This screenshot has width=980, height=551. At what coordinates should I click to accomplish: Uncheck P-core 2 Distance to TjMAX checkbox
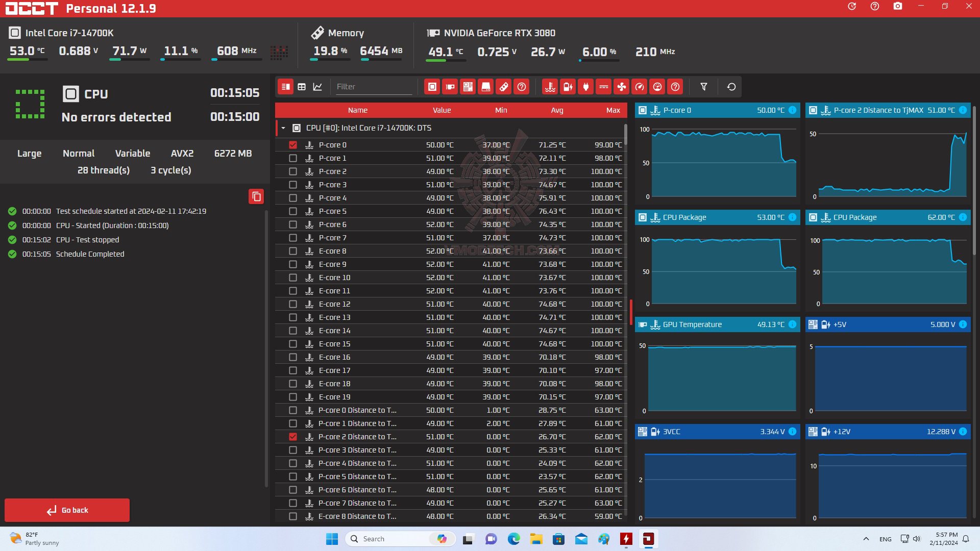click(x=293, y=437)
